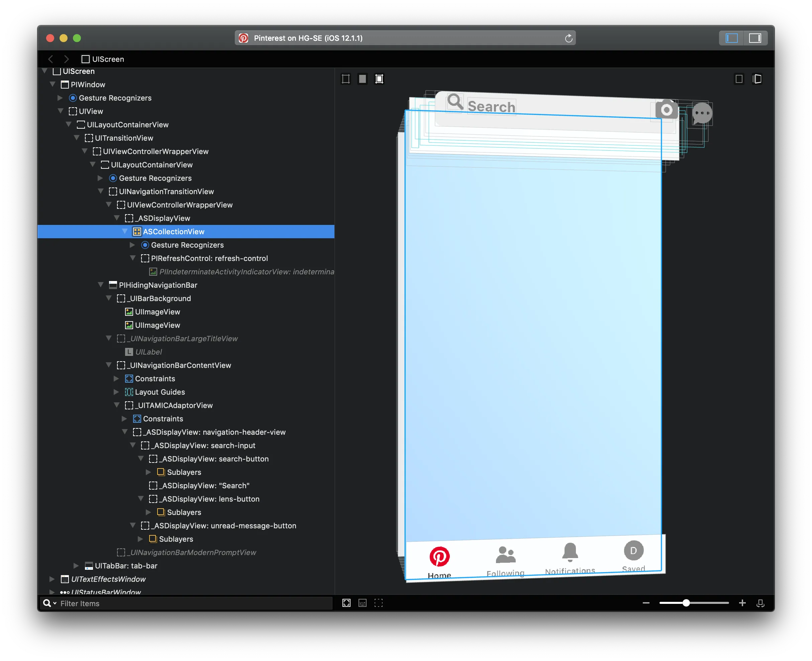The height and width of the screenshot is (661, 812).
Task: Select wireframe and contents display mode icon
Action: coord(379,79)
